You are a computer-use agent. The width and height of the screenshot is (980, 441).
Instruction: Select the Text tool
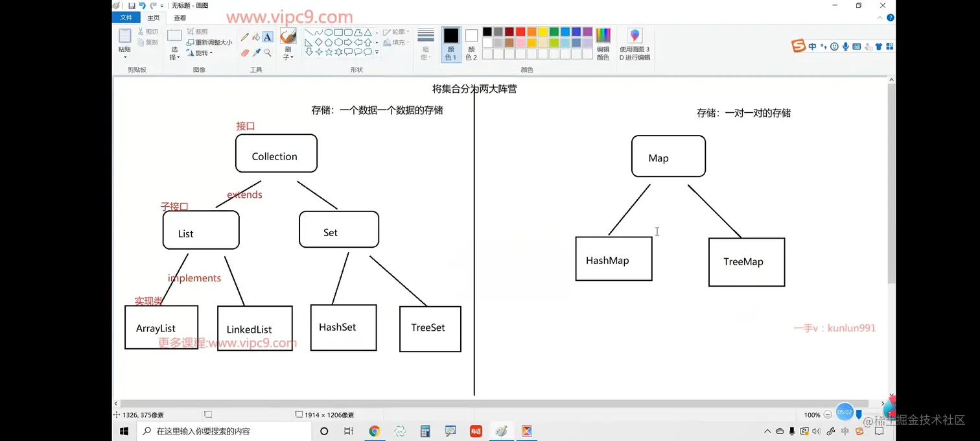(268, 36)
